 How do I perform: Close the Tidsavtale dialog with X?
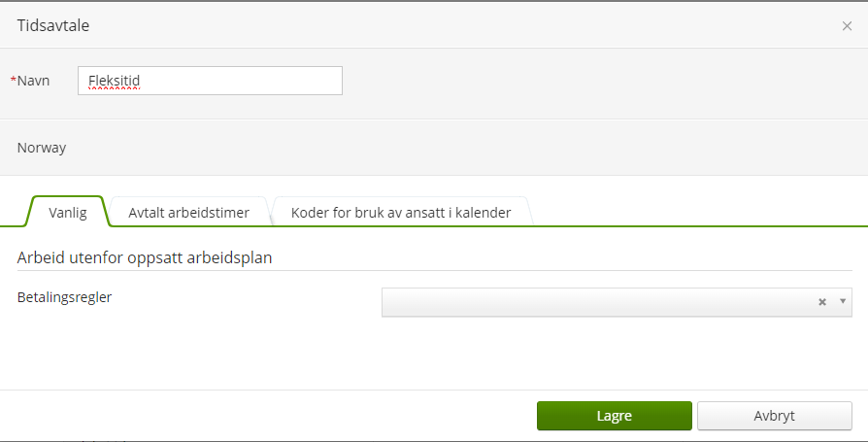(847, 26)
